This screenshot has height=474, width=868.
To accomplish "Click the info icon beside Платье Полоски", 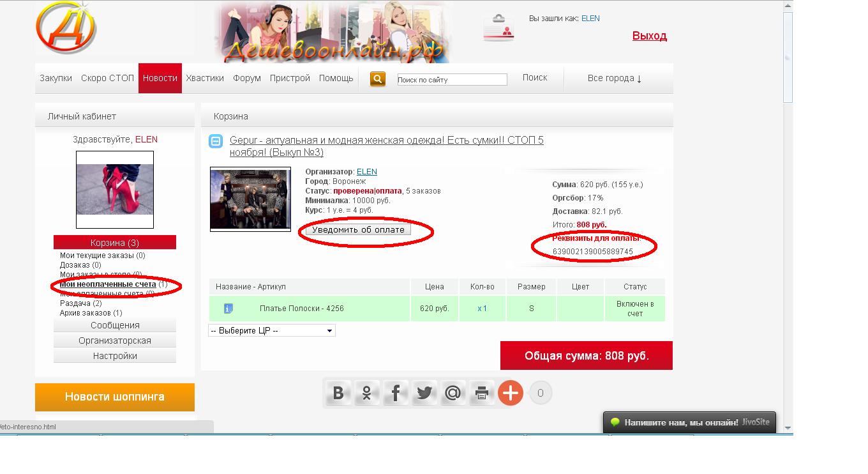I will 228,309.
